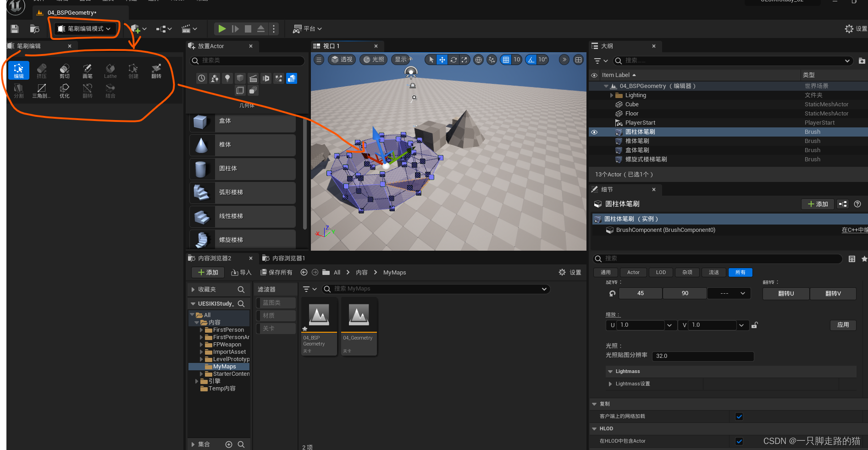Click the 翻转U button
This screenshot has width=868, height=450.
786,294
